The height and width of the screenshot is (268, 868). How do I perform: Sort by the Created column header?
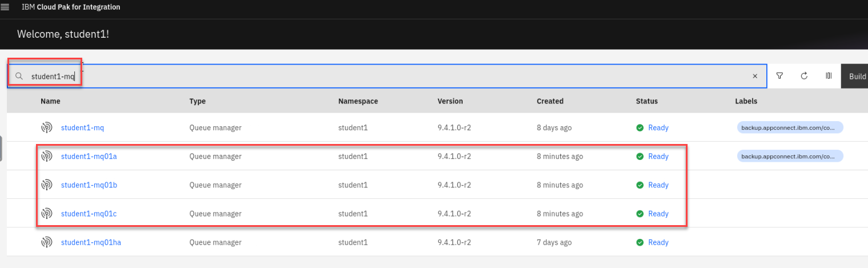pos(550,101)
